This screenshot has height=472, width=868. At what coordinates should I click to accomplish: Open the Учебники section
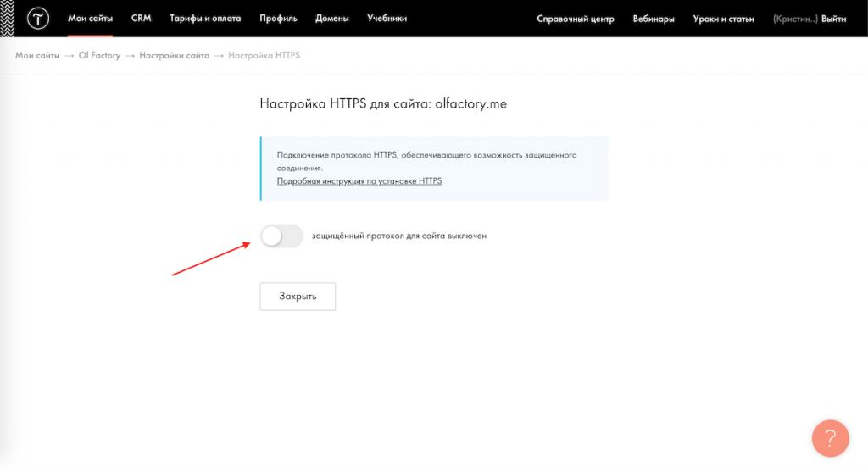pyautogui.click(x=387, y=19)
